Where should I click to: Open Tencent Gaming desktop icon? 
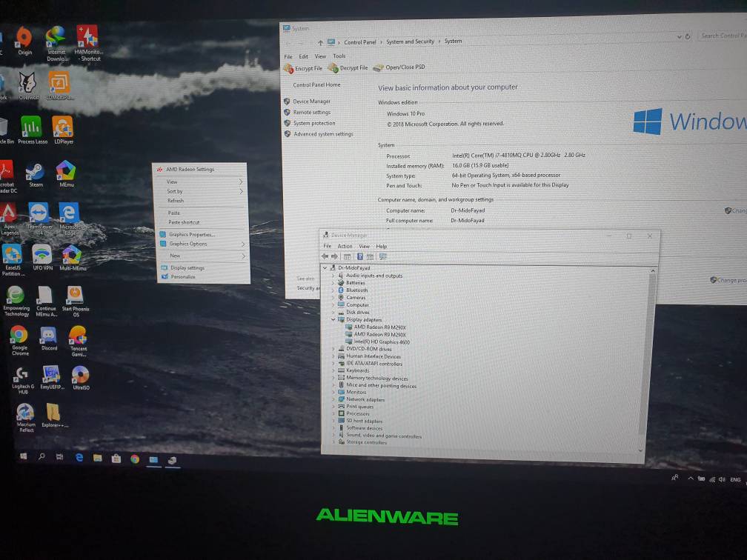(x=78, y=341)
